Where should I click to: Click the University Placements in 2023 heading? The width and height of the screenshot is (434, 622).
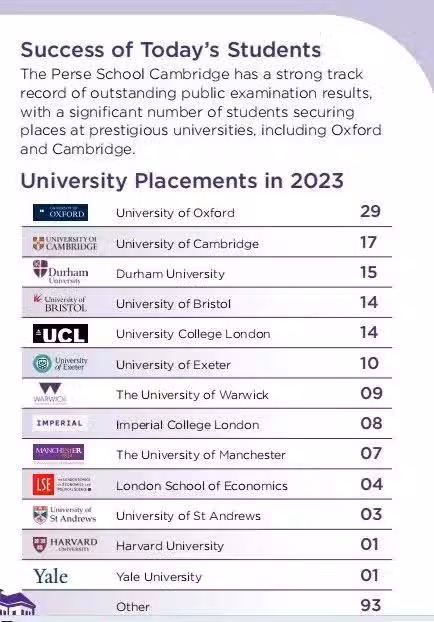point(182,181)
